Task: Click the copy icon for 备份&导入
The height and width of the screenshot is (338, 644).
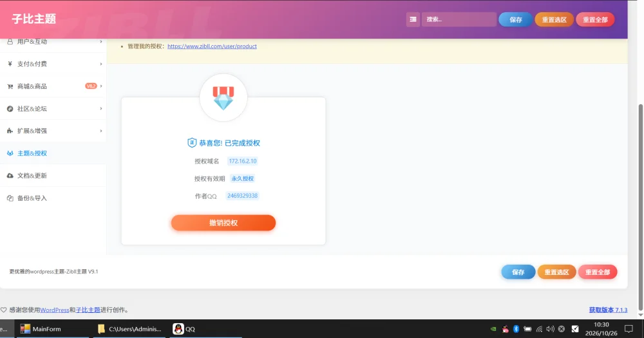Action: 10,198
